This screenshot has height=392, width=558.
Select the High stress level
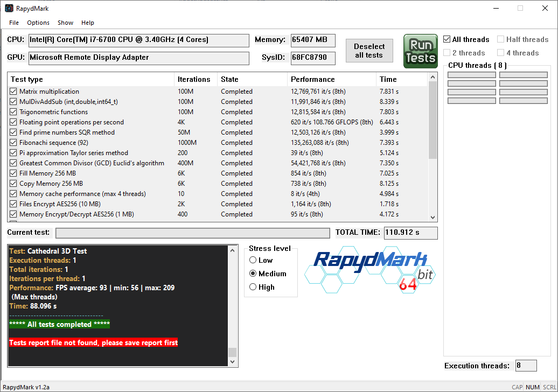(x=253, y=288)
